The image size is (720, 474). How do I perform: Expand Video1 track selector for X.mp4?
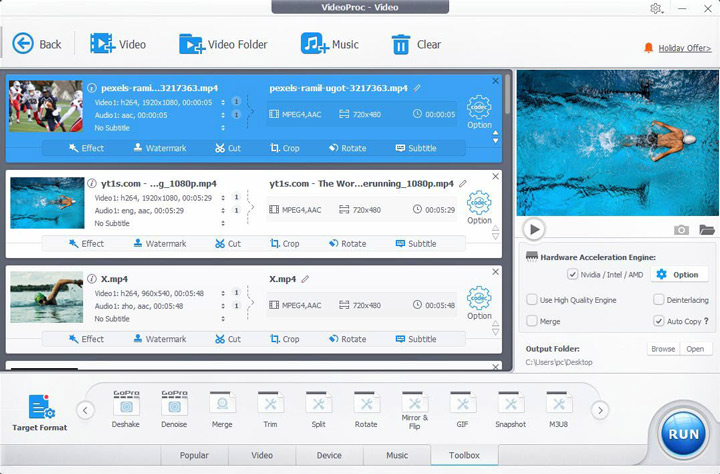coord(223,293)
